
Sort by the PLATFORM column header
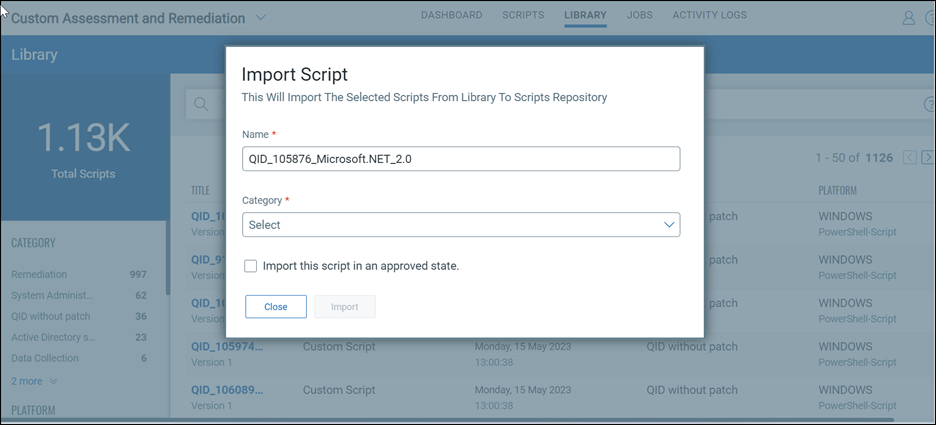(837, 190)
